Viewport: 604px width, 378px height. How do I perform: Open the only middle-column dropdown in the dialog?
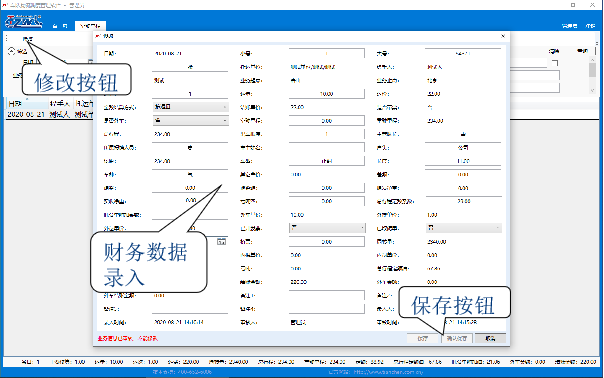coord(327,228)
